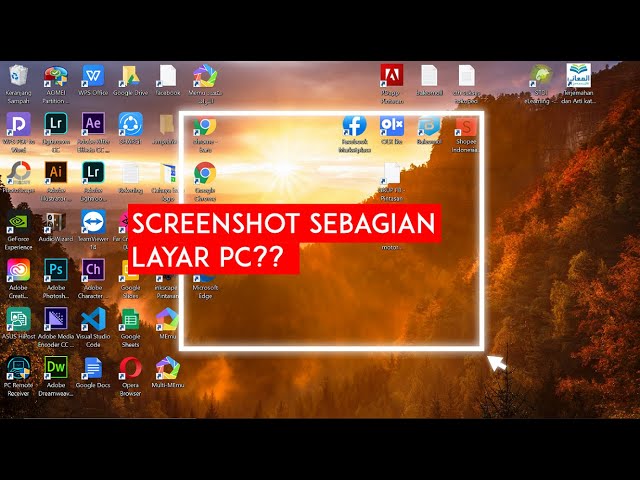Launch AOMEI Partition desktop shortcut
This screenshot has width=640, height=480.
click(56, 77)
